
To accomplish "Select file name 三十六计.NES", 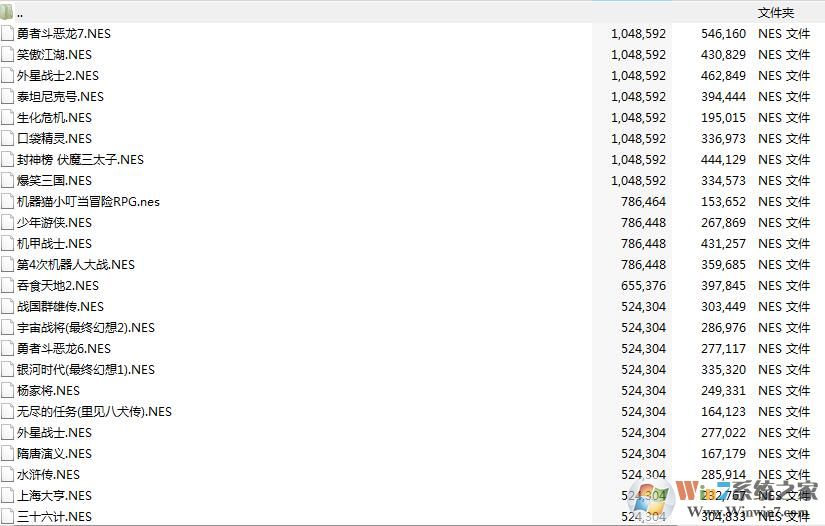I will (54, 517).
